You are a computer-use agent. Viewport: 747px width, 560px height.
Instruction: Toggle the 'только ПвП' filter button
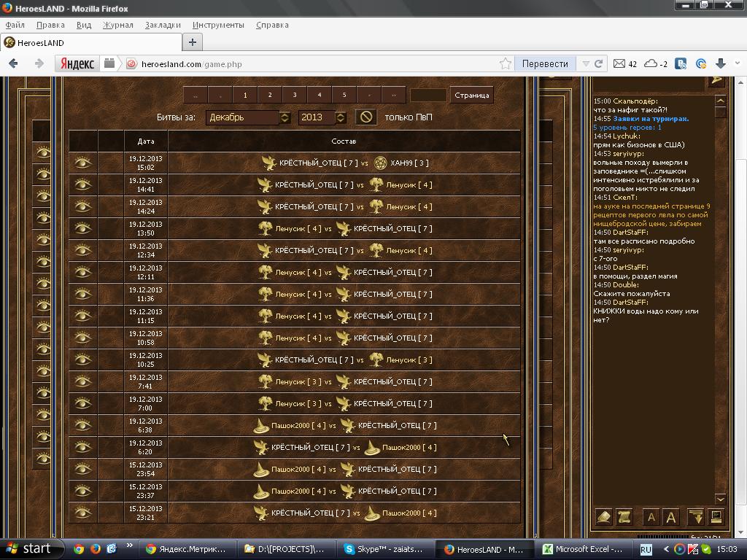point(366,117)
